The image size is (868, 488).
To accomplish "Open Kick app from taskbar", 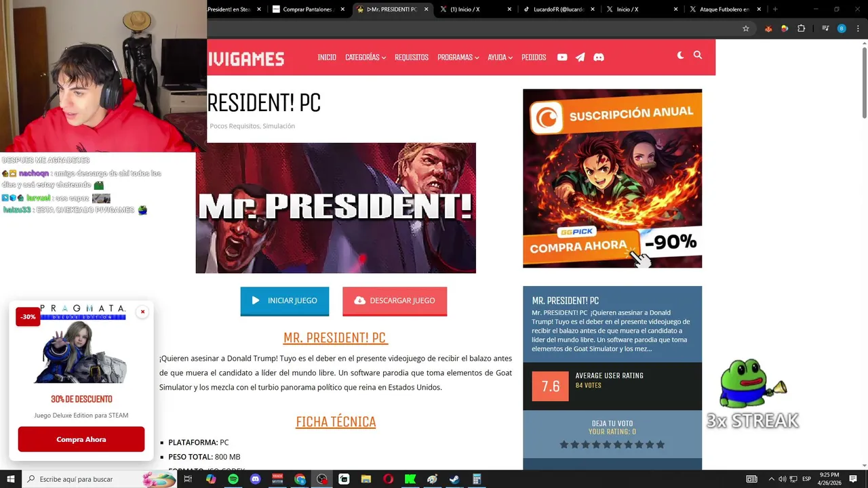I will pos(410,479).
